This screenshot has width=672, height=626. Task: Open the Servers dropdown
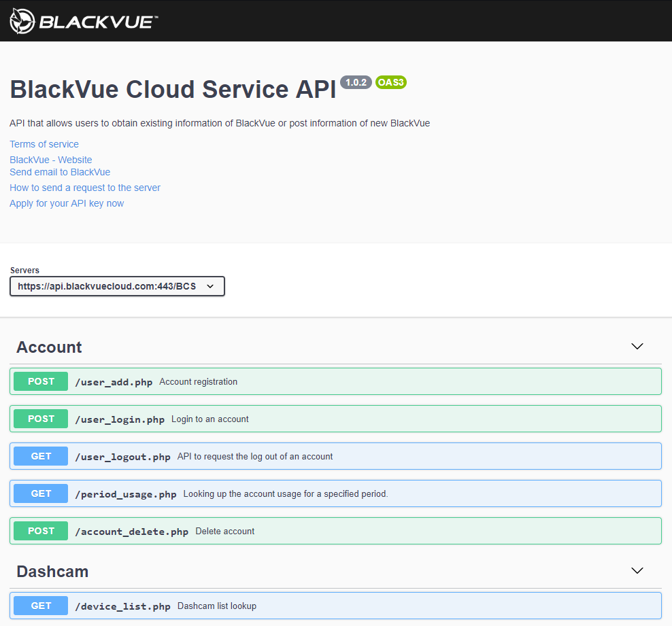coord(117,286)
